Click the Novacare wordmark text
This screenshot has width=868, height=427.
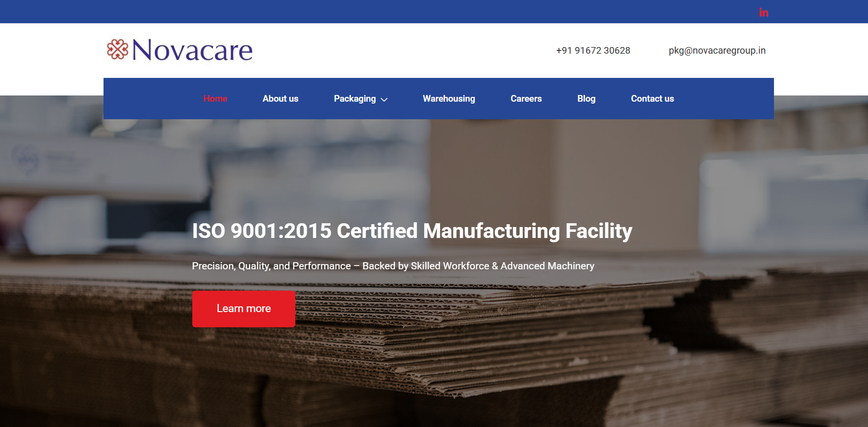(192, 50)
